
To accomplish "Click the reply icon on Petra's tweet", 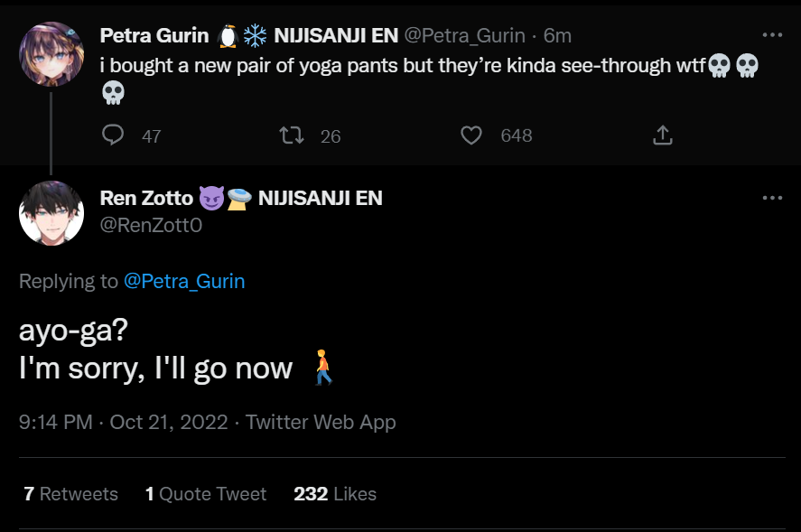I will [113, 135].
